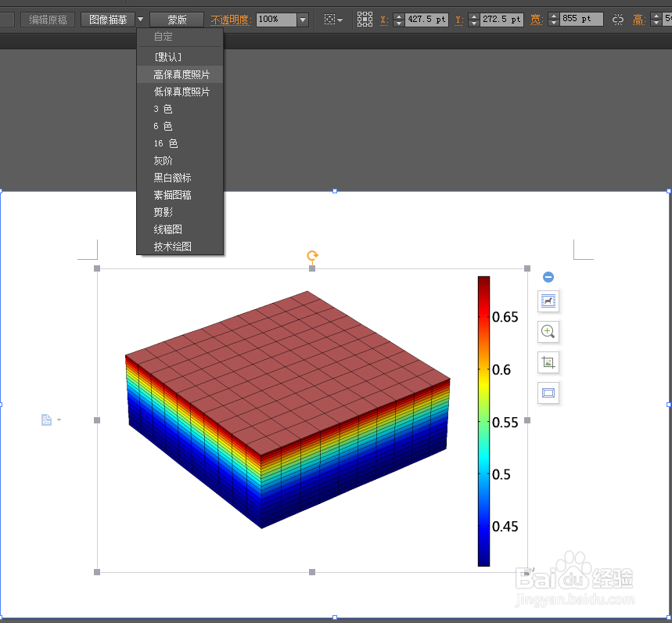672x623 pixels.
Task: Choose the 16 色 preset
Action: coord(180,143)
